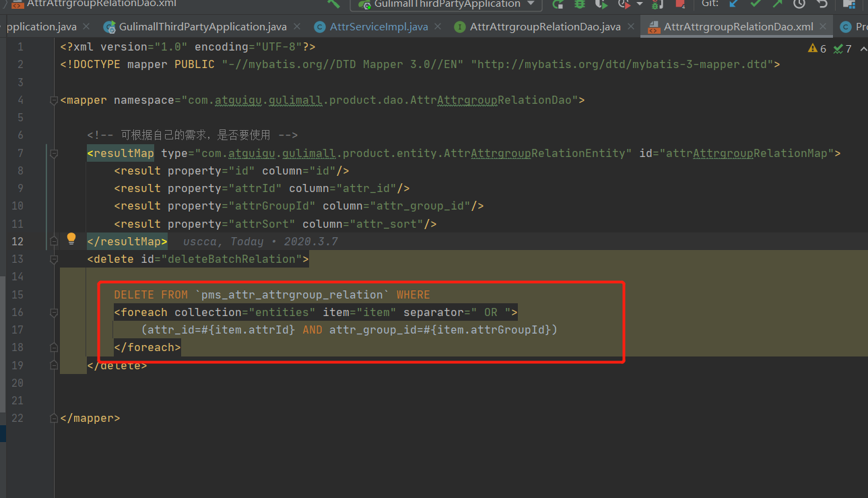Click `pms_attr_attrgroup_relation` table name
The image size is (868, 498).
click(292, 294)
